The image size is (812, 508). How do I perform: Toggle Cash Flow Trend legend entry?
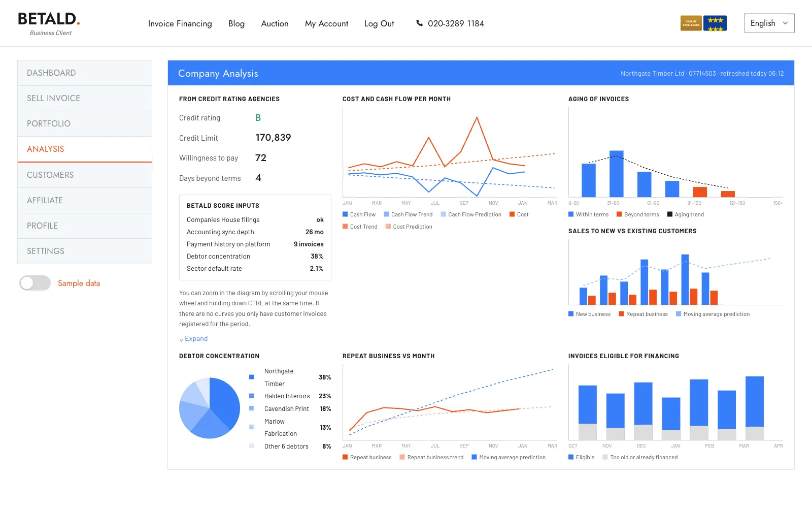point(408,214)
